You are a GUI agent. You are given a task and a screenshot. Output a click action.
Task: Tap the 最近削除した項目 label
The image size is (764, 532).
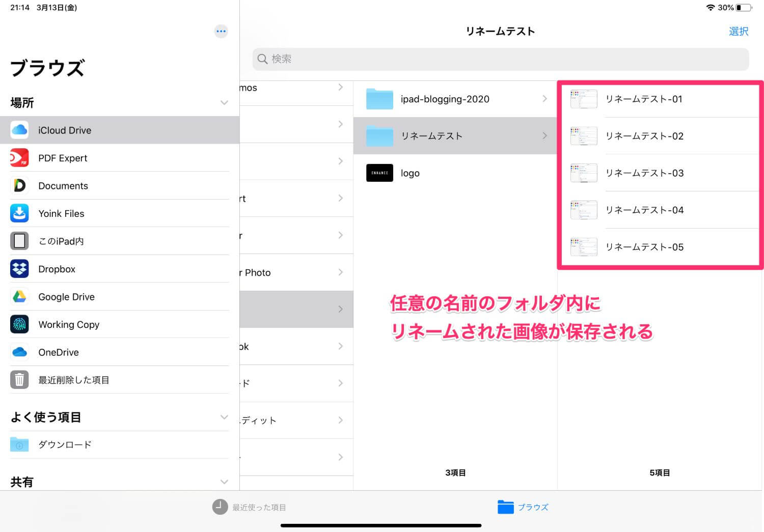click(74, 380)
